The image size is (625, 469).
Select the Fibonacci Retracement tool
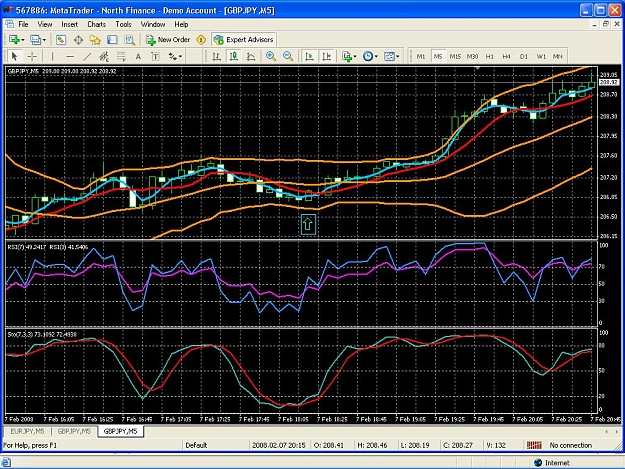[121, 57]
